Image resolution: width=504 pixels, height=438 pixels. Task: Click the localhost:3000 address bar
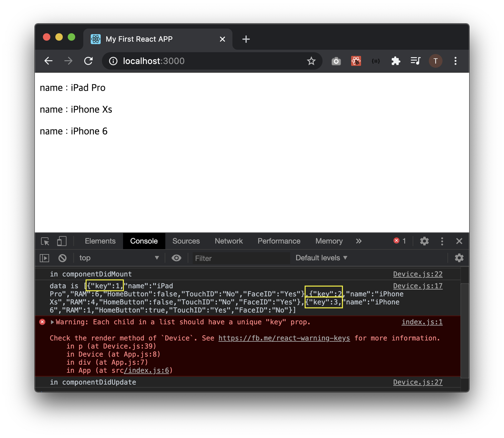click(x=212, y=61)
